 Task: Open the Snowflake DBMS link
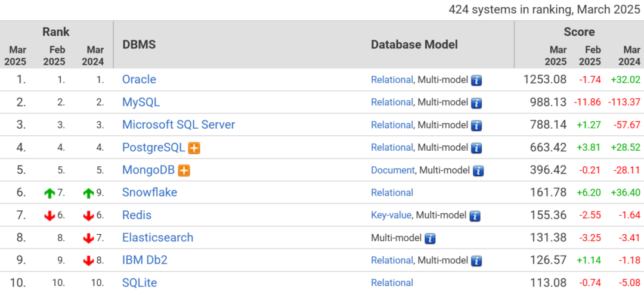point(150,192)
